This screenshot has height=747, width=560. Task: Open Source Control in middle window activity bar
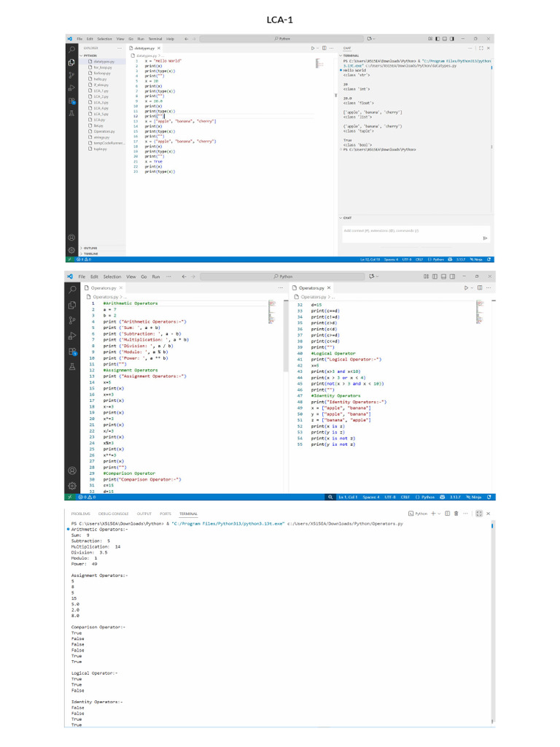pyautogui.click(x=72, y=320)
